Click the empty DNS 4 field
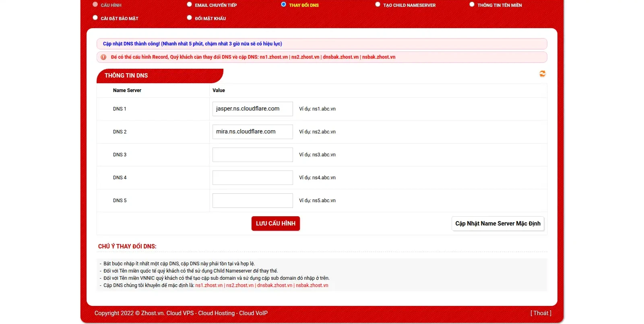The image size is (644, 324). pos(252,178)
